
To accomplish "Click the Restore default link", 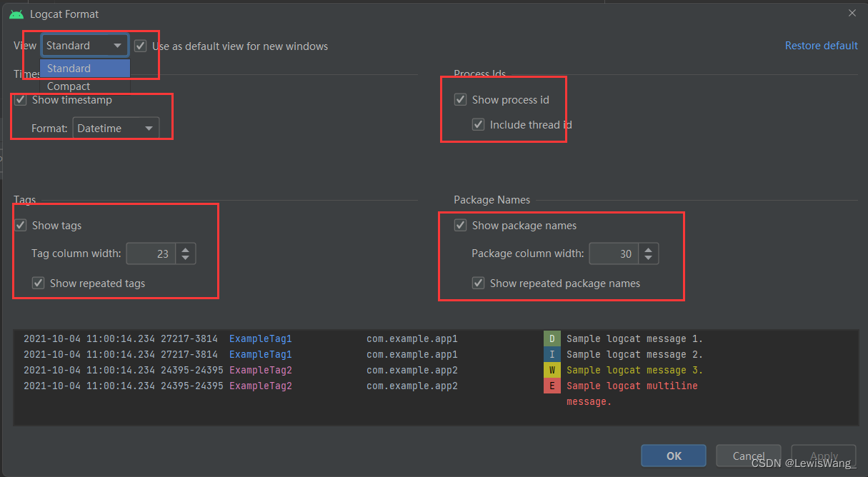I will [x=821, y=45].
